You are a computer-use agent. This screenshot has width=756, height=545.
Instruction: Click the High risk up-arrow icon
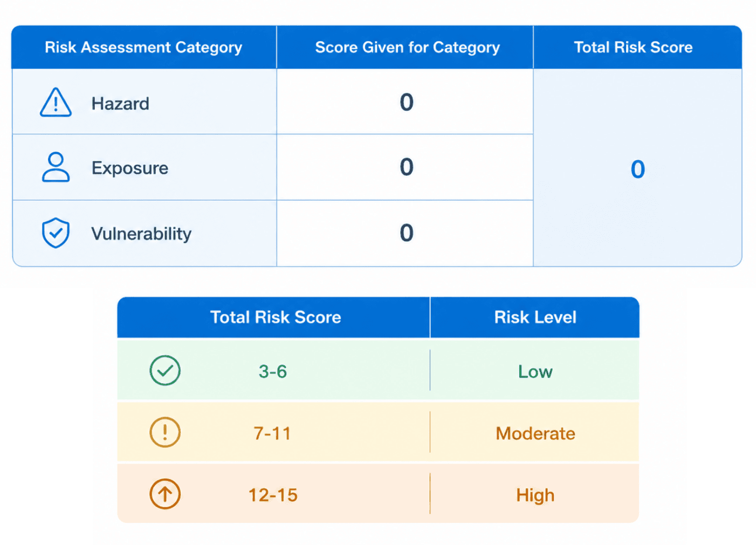[x=165, y=494]
